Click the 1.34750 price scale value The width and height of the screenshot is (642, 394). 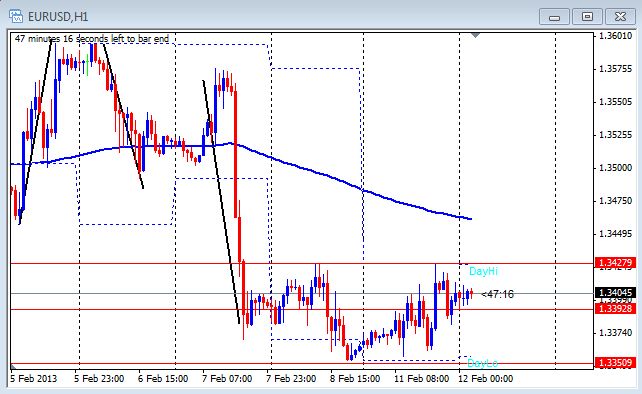615,201
